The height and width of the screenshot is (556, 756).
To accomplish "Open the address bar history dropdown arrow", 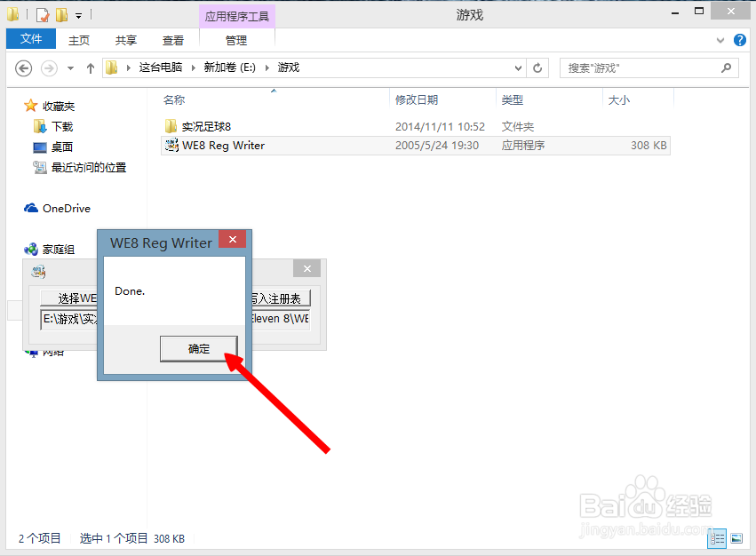I will click(518, 68).
